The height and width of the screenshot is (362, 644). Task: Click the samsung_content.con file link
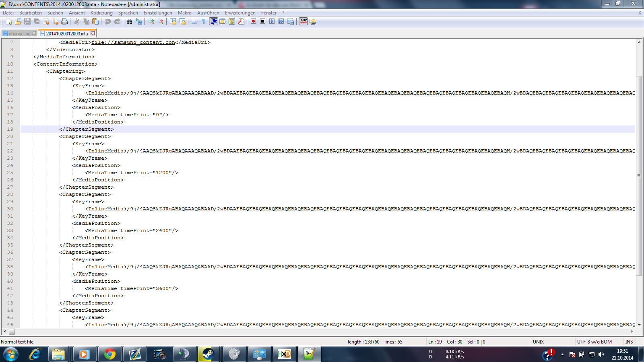(x=133, y=42)
